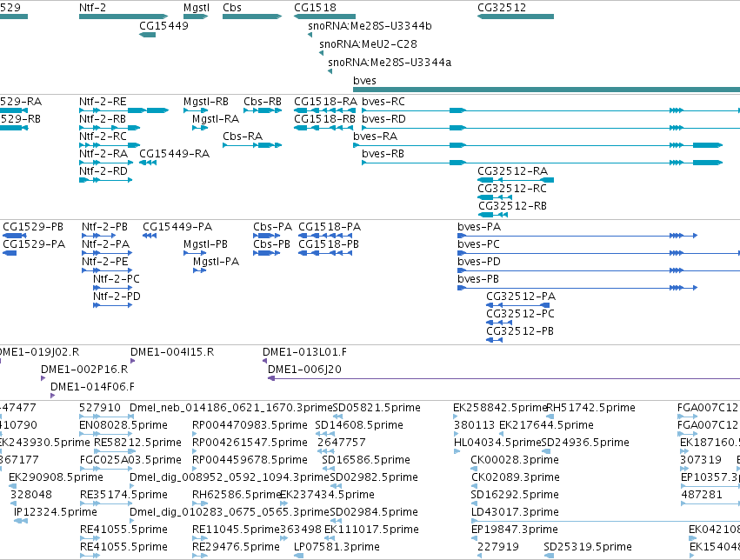
Task: Select protein CG1518-PB
Action: 325,253
